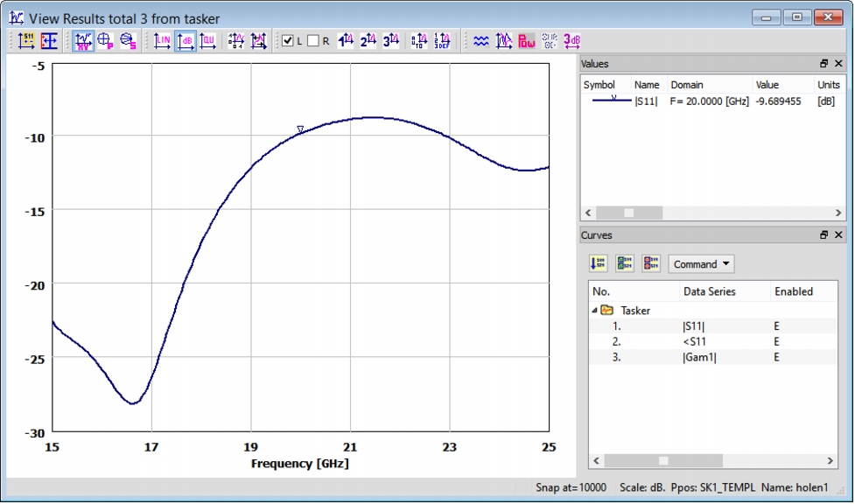Select curve row 1 |S11|
Image resolution: width=855 pixels, height=504 pixels.
click(x=712, y=326)
